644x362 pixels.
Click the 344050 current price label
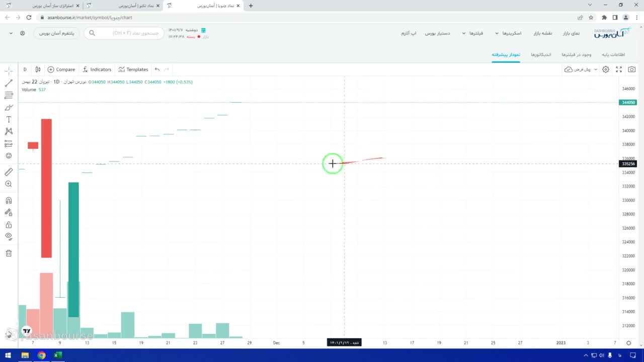pos(628,103)
